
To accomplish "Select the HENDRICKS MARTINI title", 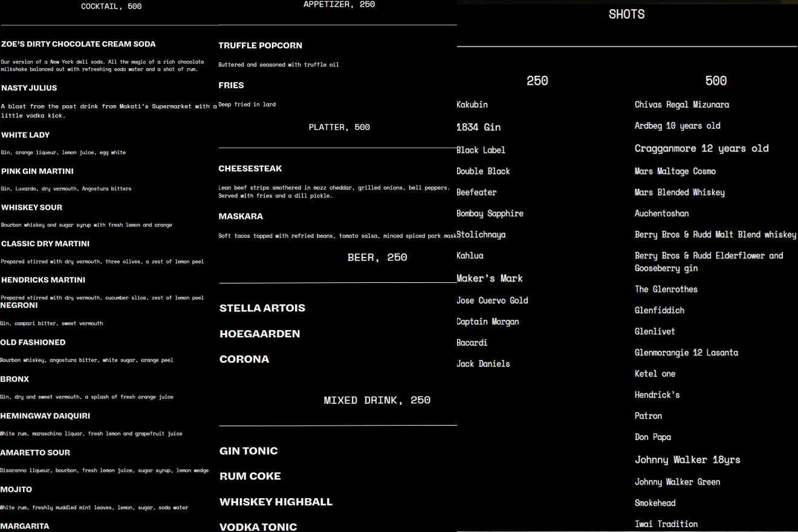I will coord(43,281).
